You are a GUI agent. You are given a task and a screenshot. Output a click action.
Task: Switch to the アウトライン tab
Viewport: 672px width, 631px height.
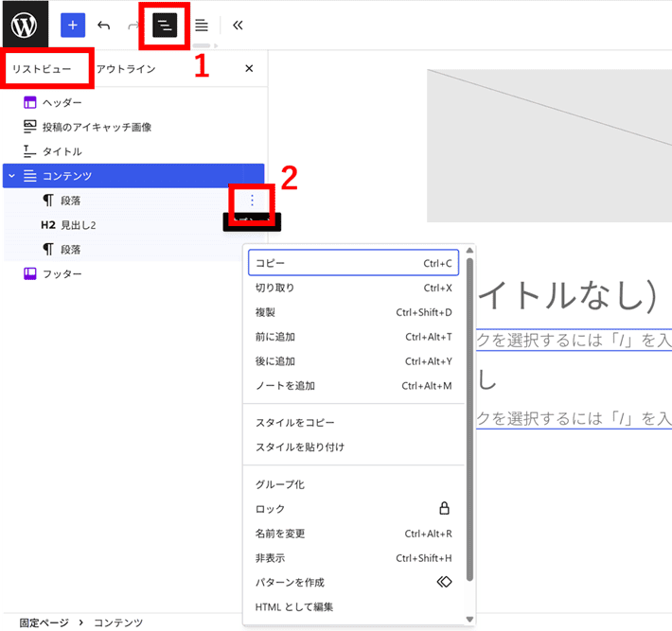pos(126,69)
